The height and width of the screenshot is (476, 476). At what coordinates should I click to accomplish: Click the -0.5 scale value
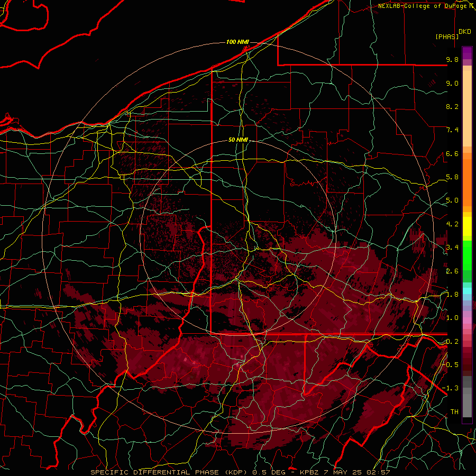coord(450,365)
